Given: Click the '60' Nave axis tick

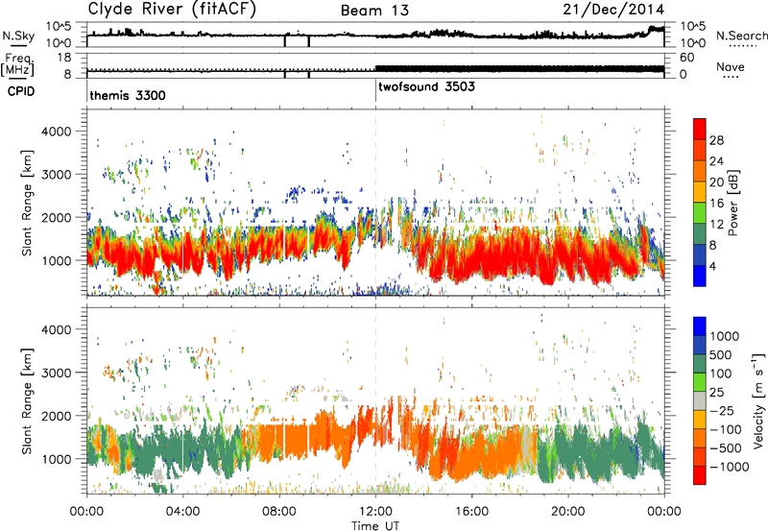Looking at the screenshot, I should coord(686,58).
